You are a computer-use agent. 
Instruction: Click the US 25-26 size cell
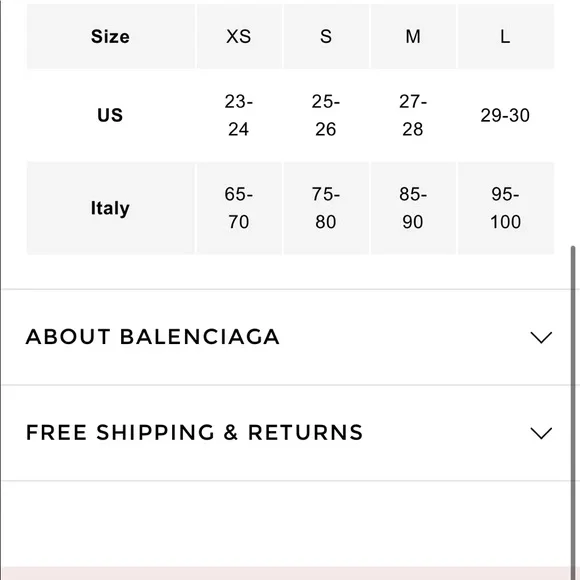pyautogui.click(x=326, y=115)
